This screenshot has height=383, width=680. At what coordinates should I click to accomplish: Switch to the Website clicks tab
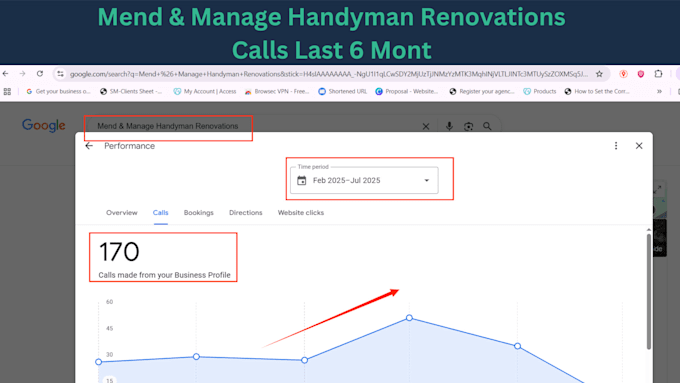coord(301,213)
